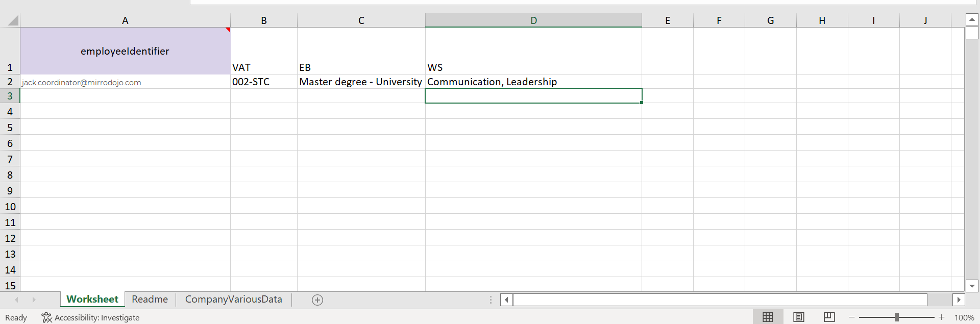Viewport: 980px width, 324px height.
Task: Switch to Page Layout view icon
Action: pos(799,317)
